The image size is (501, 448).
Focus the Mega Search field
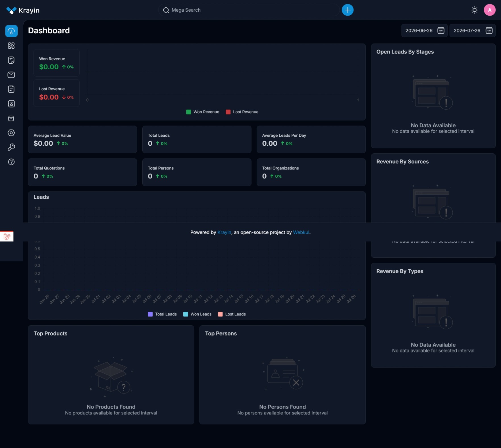click(249, 10)
